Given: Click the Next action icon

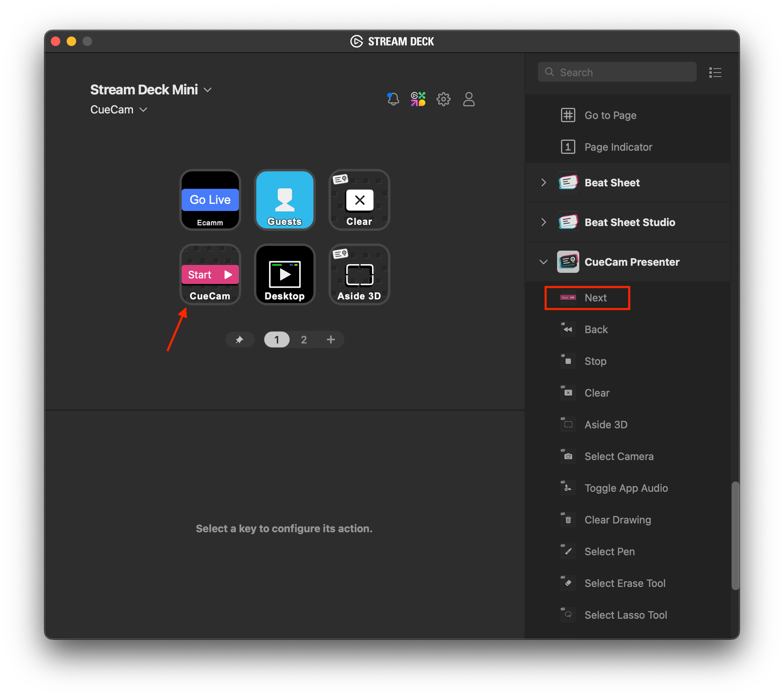Looking at the screenshot, I should 568,297.
